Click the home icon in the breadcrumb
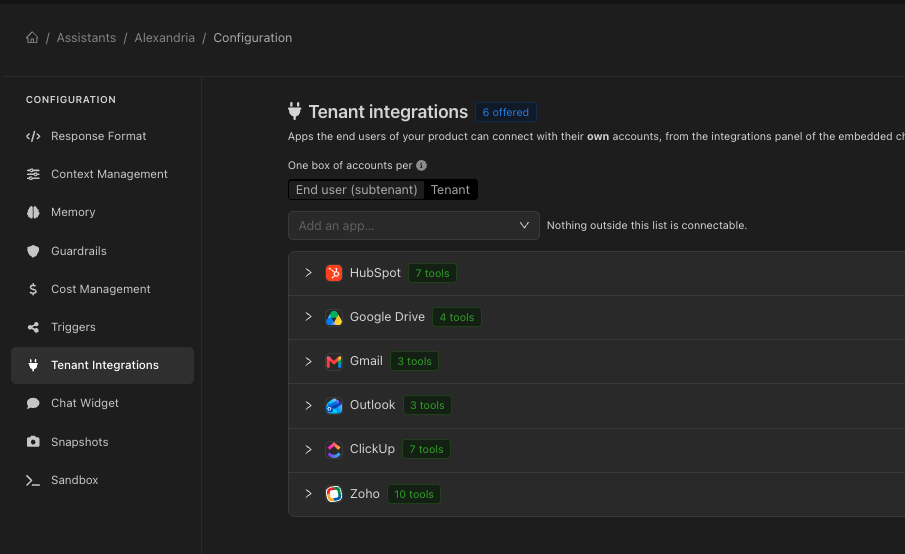Viewport: 905px width, 554px height. pyautogui.click(x=32, y=38)
